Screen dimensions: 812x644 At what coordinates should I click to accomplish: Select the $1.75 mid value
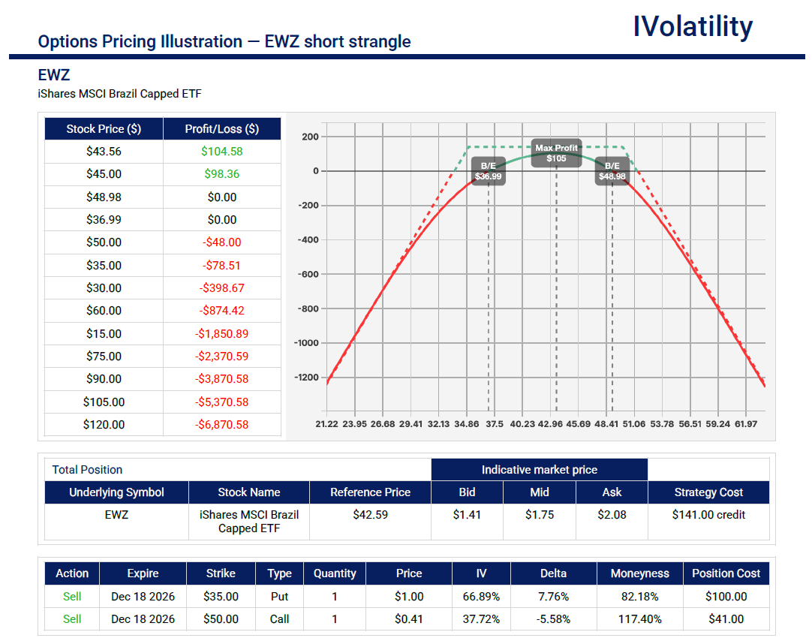click(539, 515)
